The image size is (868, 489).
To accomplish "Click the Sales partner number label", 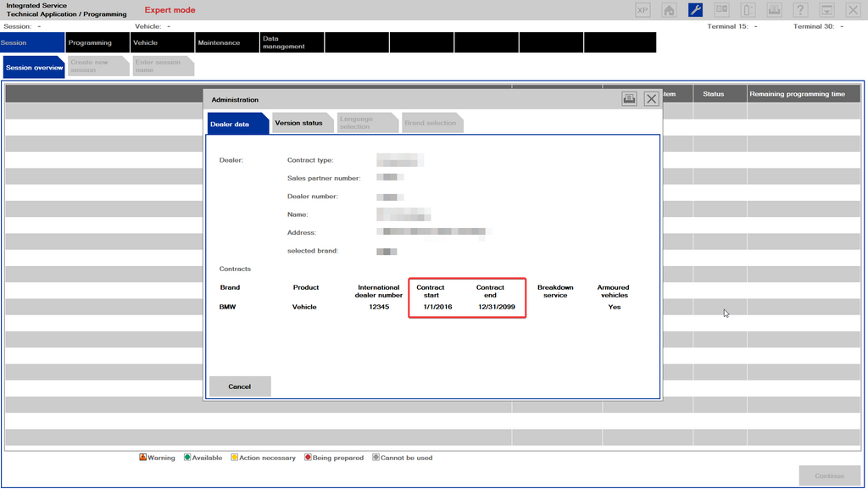I will (x=324, y=178).
